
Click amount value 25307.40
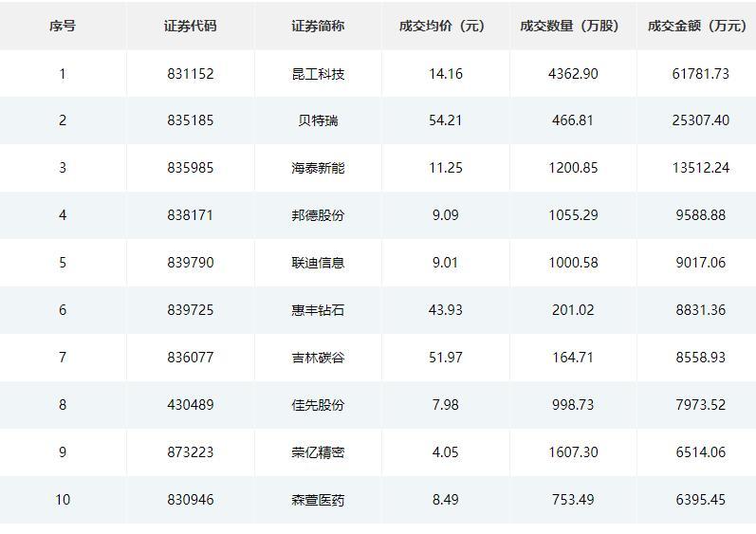701,120
